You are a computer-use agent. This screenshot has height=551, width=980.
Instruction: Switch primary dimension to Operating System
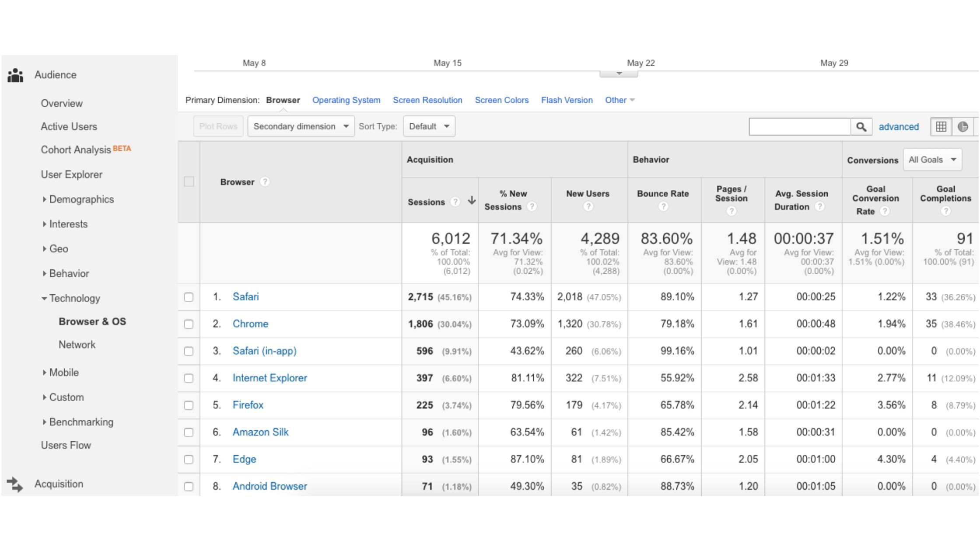346,100
